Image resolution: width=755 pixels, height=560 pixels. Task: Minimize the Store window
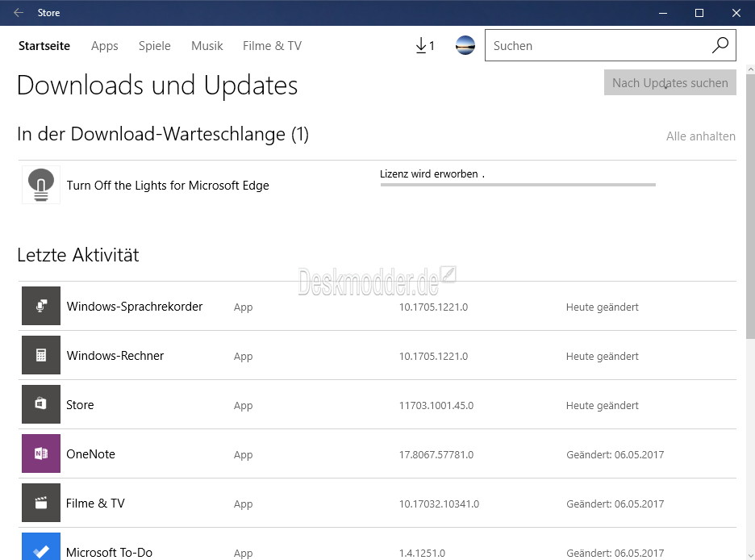(663, 13)
